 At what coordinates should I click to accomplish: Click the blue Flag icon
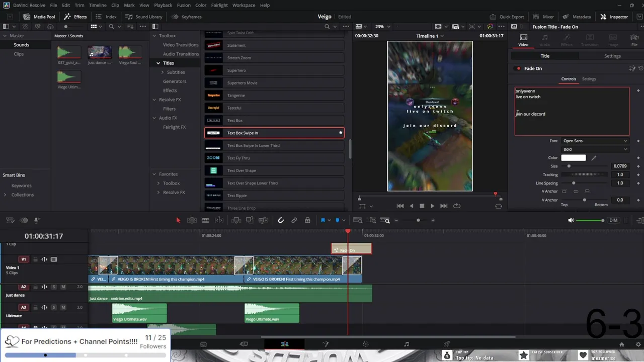(323, 220)
